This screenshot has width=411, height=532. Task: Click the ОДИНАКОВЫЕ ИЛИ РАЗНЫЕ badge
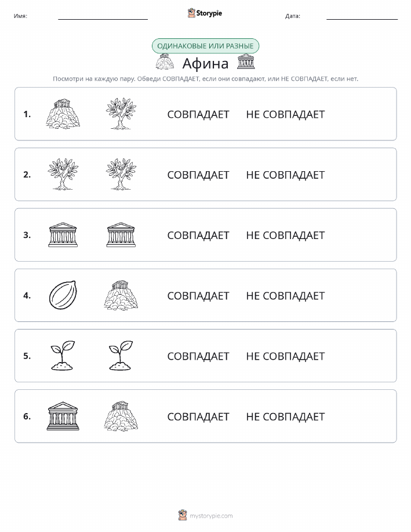pos(205,46)
